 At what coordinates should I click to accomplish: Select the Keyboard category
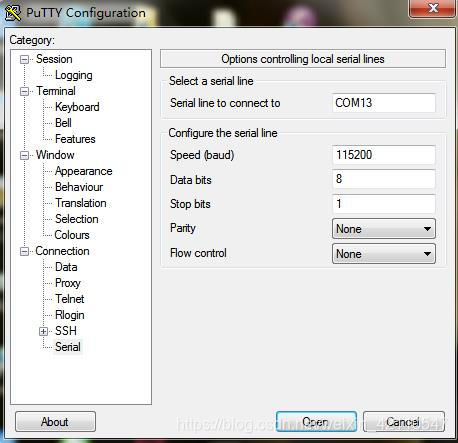77,107
